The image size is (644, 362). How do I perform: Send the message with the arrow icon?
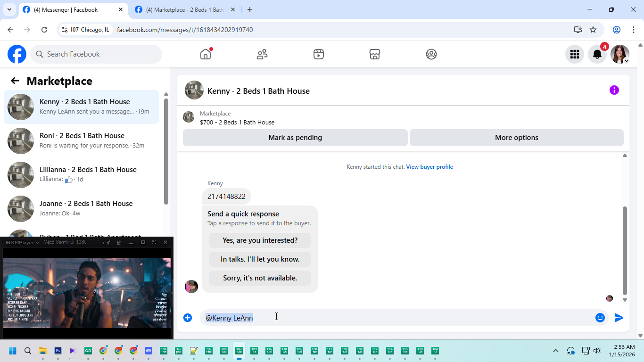(619, 318)
